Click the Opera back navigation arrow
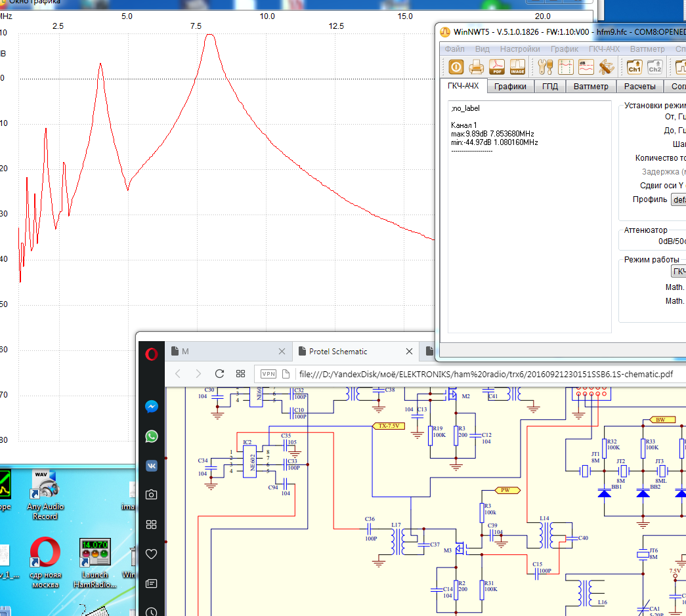Image resolution: width=686 pixels, height=616 pixels. point(178,374)
